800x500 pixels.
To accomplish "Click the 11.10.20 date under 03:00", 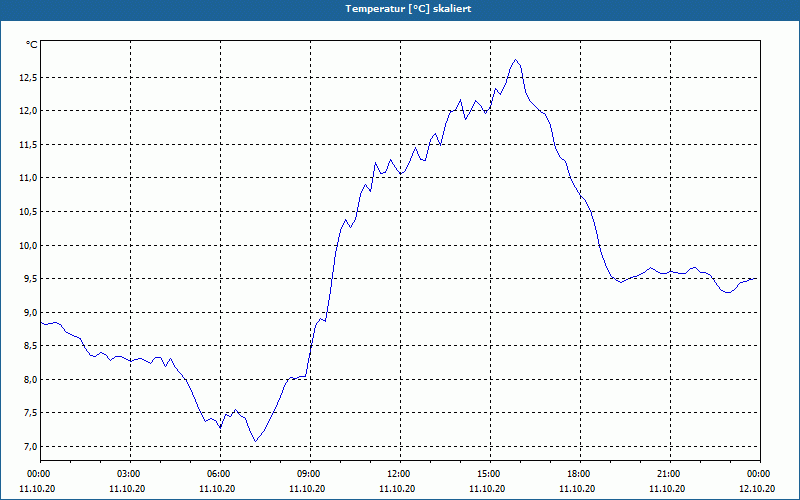I will [127, 489].
